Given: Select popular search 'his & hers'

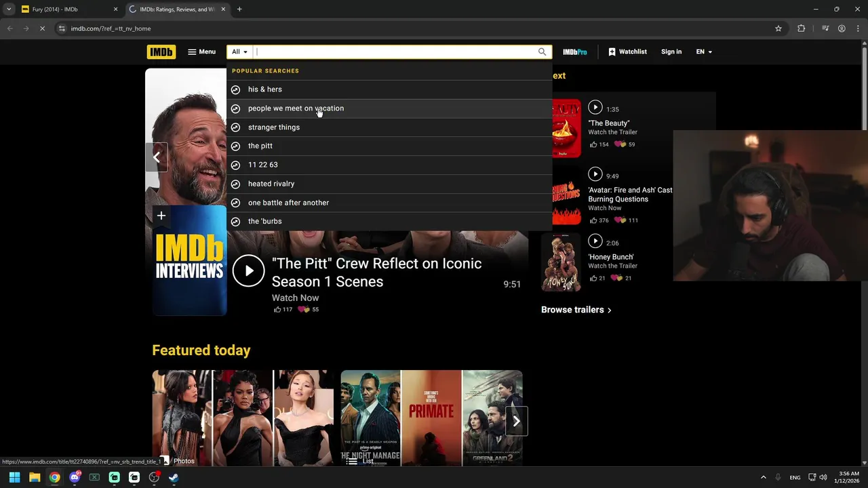Looking at the screenshot, I should point(389,89).
